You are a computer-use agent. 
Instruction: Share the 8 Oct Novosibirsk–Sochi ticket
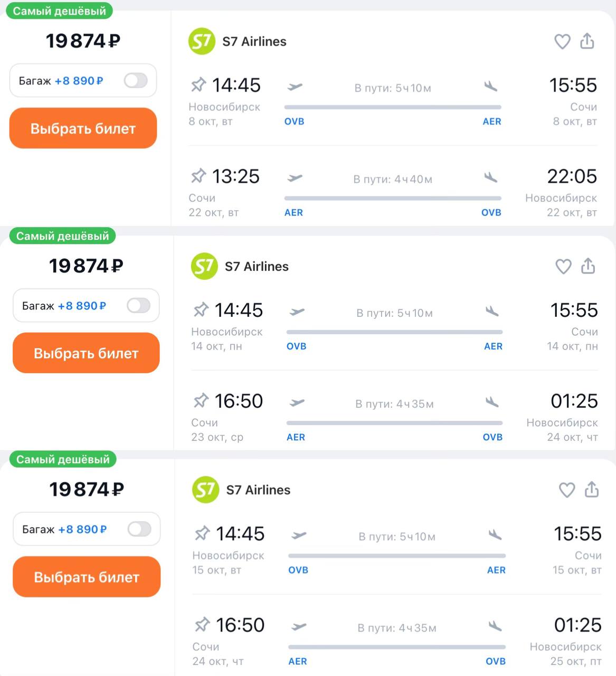[x=587, y=41]
